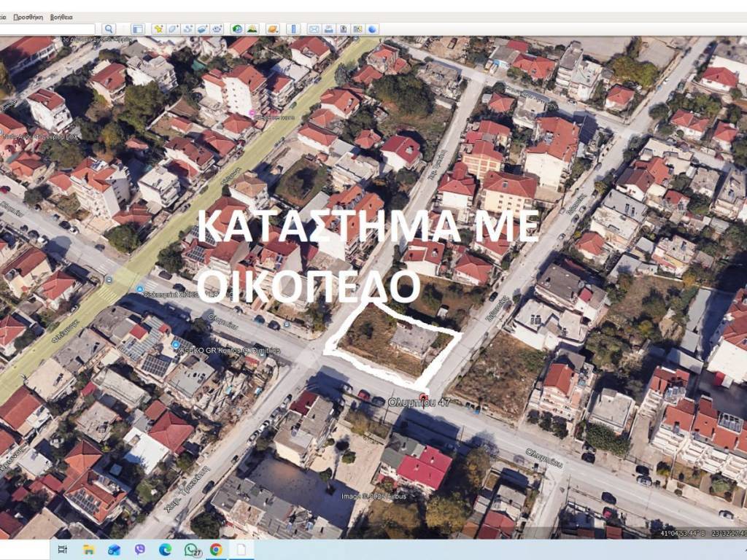
Task: Save the current view as image
Action: tap(343, 29)
